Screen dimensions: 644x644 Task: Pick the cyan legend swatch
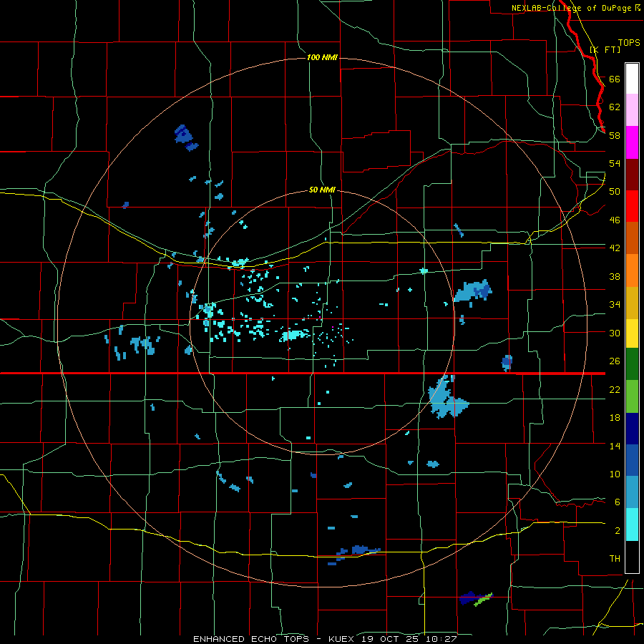[x=632, y=525]
